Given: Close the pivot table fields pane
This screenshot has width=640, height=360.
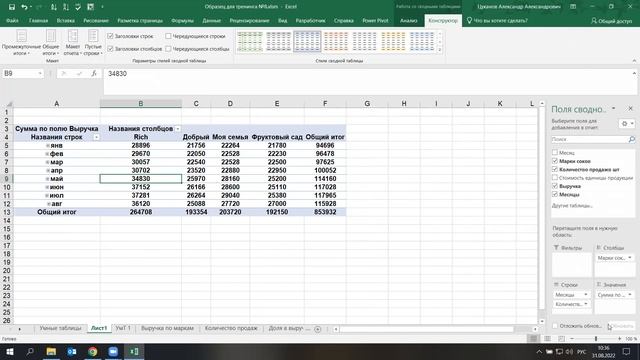Looking at the screenshot, I should [630, 109].
